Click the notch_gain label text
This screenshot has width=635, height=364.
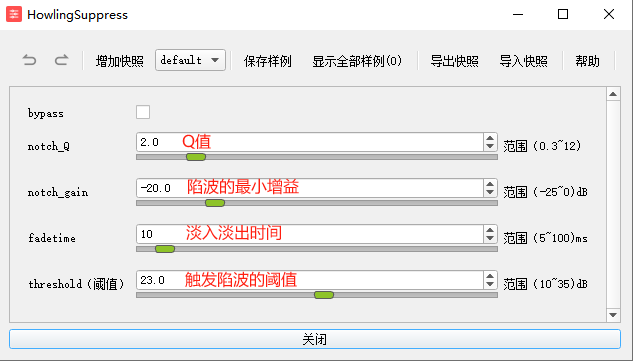[x=58, y=192]
